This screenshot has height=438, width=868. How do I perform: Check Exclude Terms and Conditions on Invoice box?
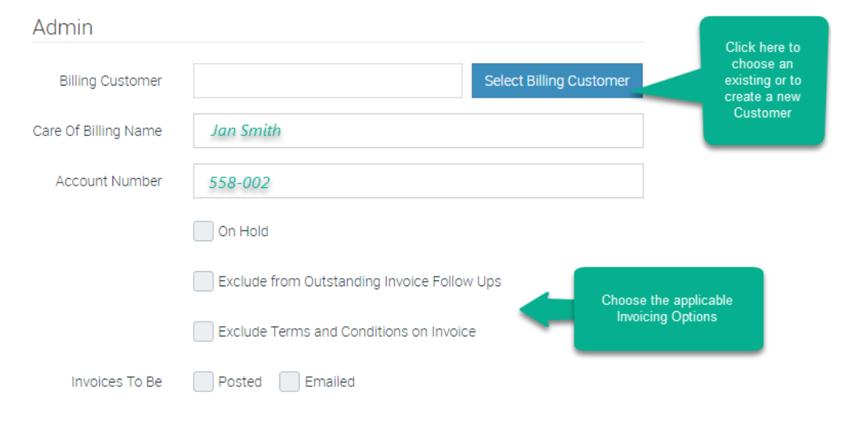pos(203,331)
